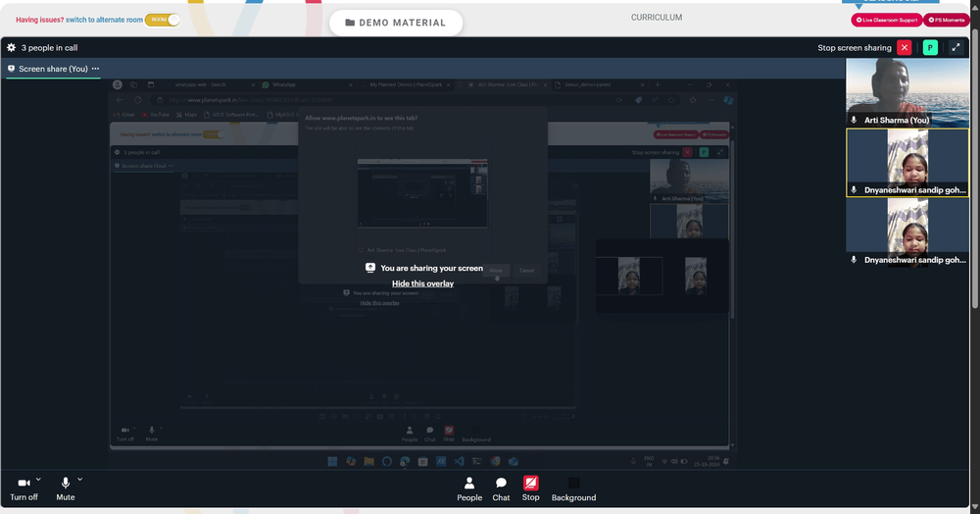
Task: Toggle the alternate ROOM switch
Action: point(163,20)
